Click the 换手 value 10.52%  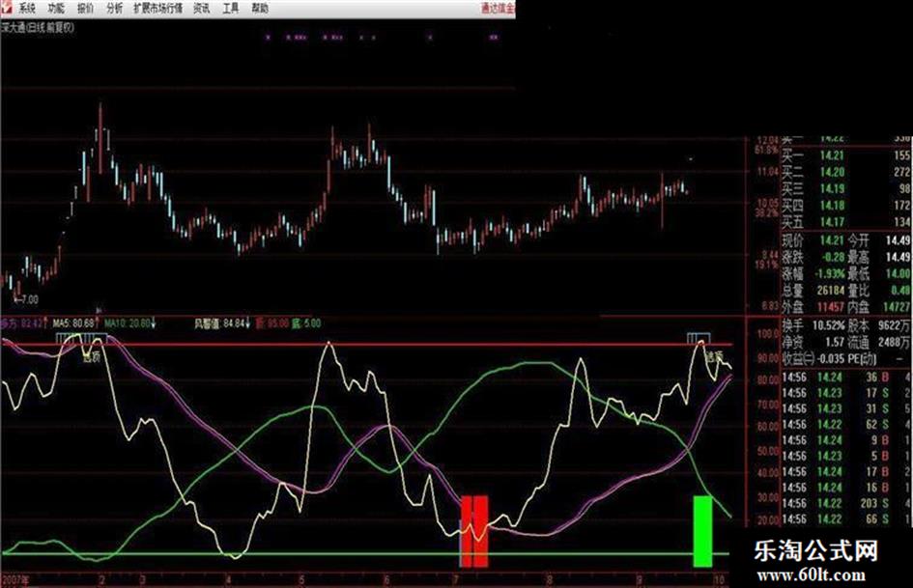(x=828, y=326)
